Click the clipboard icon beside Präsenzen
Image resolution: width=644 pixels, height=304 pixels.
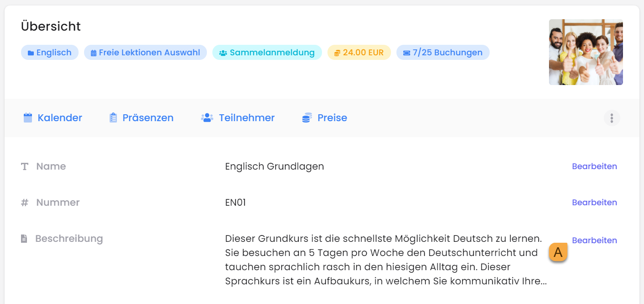113,118
